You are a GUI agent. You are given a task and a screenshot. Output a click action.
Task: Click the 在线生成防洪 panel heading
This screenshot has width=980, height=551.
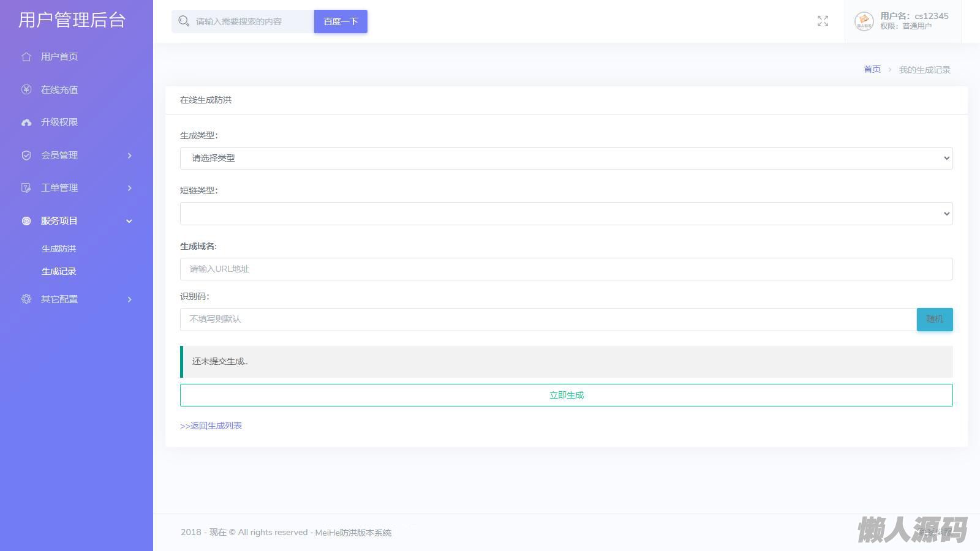[x=206, y=100]
